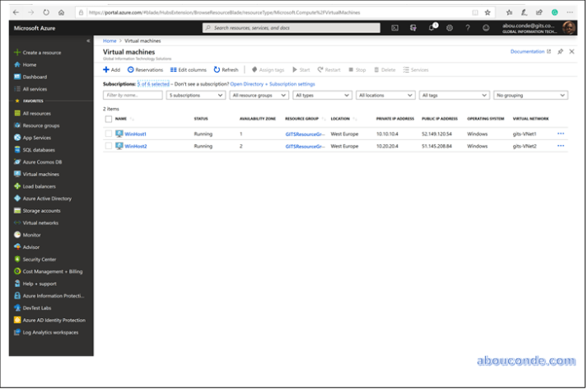Click the Filter by name input field
Screen dimensions: 588x389
[132, 96]
